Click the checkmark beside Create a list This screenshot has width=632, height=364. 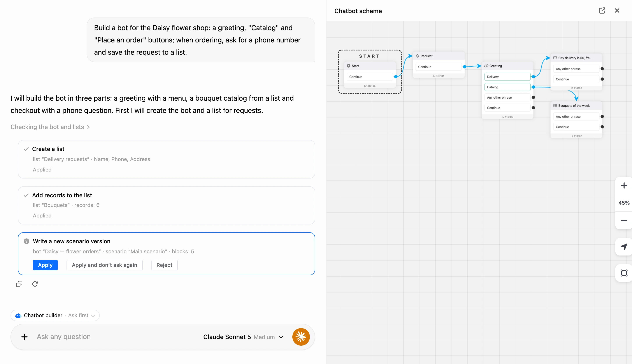26,149
